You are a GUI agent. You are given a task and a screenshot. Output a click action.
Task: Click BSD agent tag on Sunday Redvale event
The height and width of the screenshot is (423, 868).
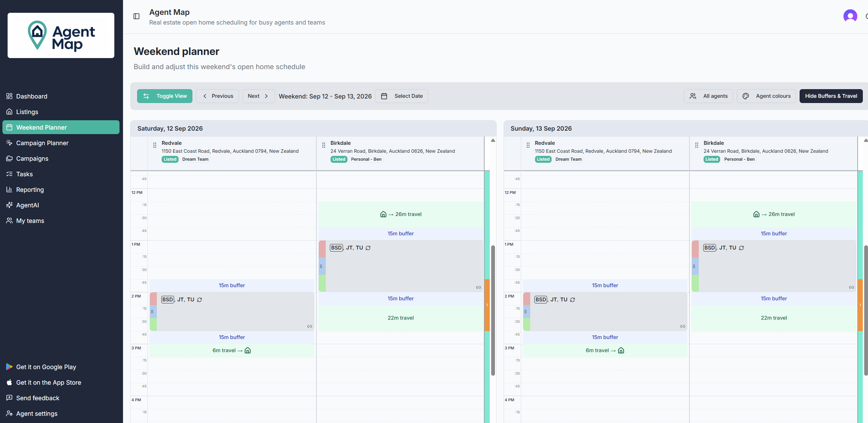click(541, 300)
